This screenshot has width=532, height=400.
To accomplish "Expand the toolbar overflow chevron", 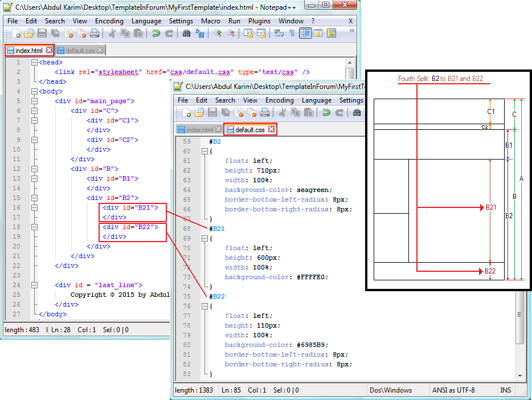I will point(351,31).
